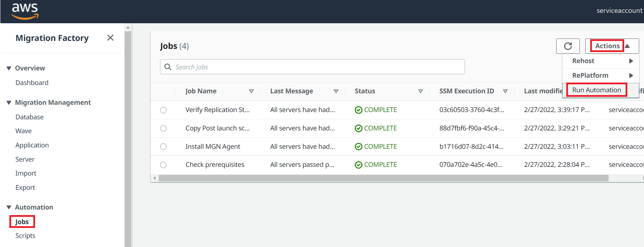Click the sidebar scrollbar up arrow
Image resolution: width=644 pixels, height=247 pixels.
(x=128, y=27)
